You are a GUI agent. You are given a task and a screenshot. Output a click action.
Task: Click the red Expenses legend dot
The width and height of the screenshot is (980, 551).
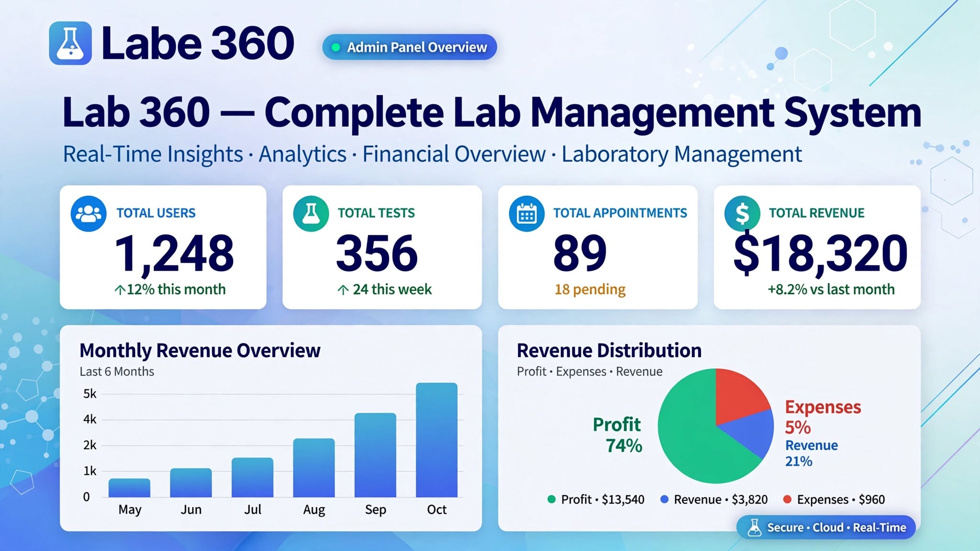[x=787, y=499]
